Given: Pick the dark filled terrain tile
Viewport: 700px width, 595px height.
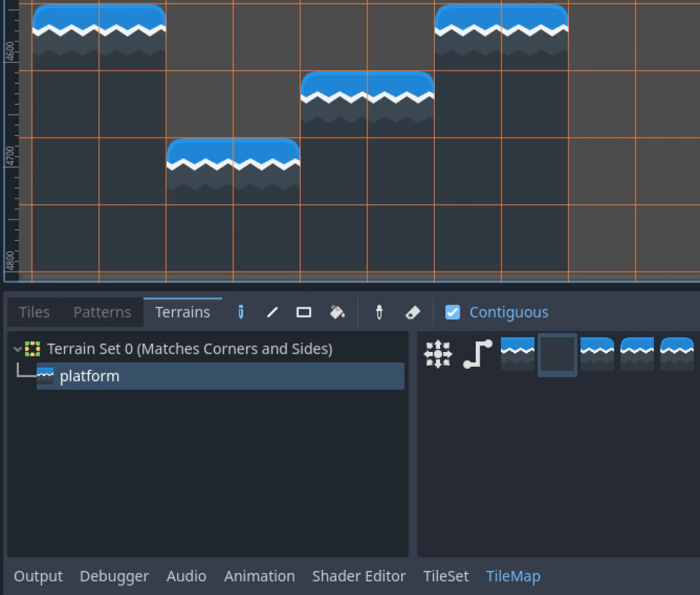Looking at the screenshot, I should tap(557, 355).
